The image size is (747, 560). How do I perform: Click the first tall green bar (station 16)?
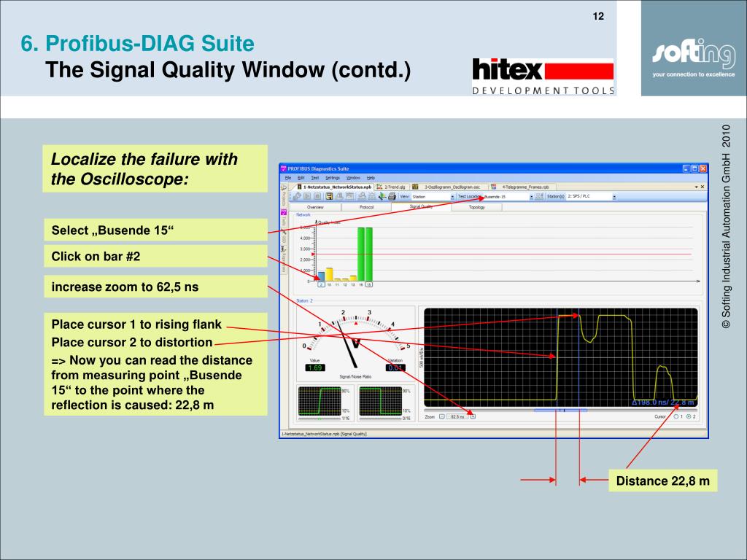[x=361, y=254]
